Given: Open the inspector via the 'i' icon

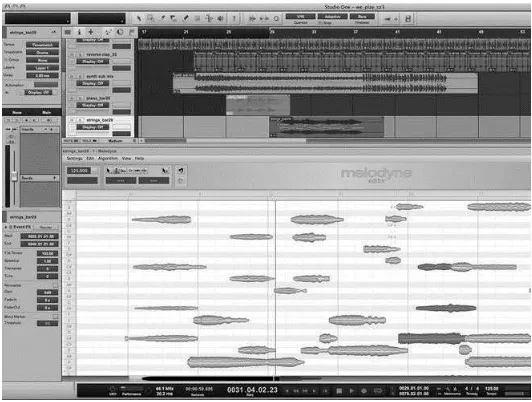Looking at the screenshot, I should click(79, 32).
